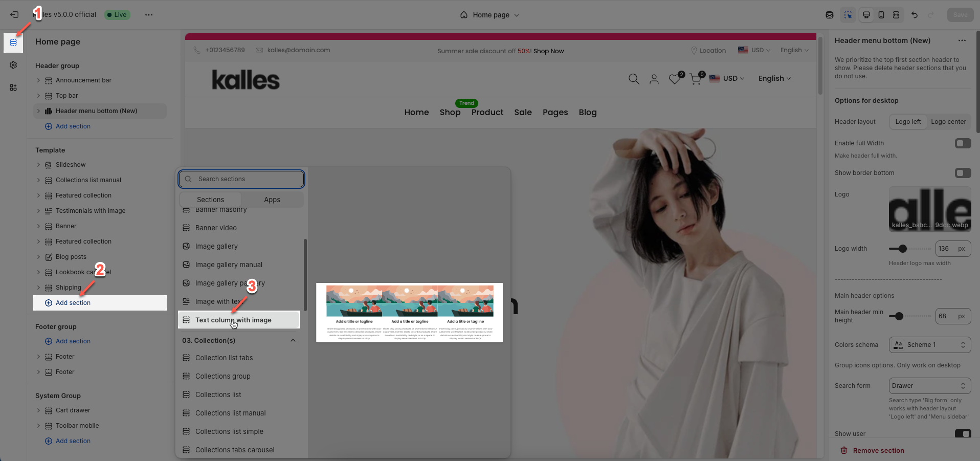Click the Shop Now link
The width and height of the screenshot is (980, 461).
click(x=548, y=51)
